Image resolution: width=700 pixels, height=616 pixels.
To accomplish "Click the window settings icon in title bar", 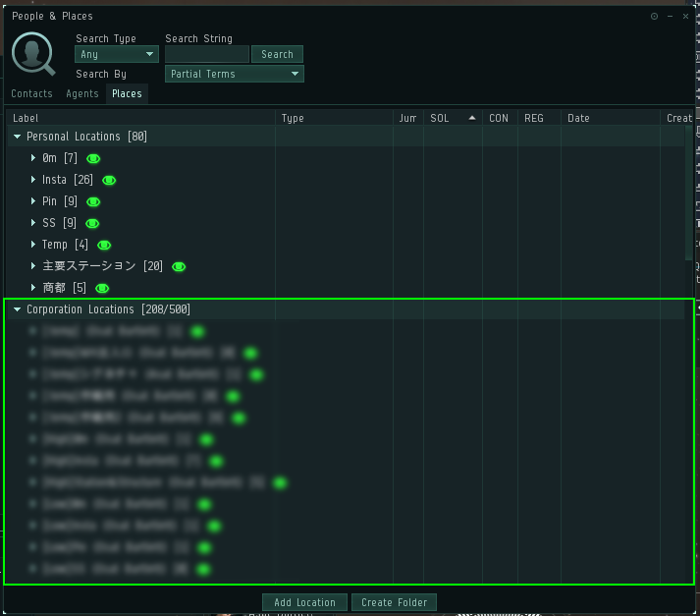I will tap(655, 17).
